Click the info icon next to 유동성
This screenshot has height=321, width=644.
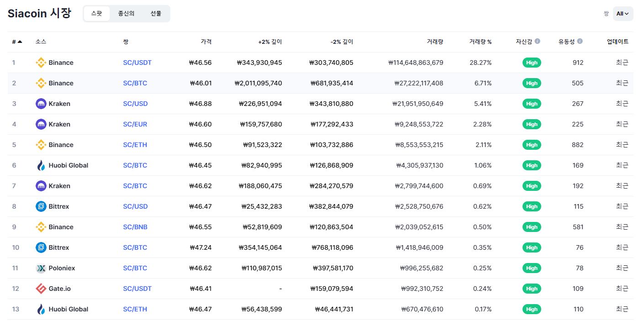pyautogui.click(x=580, y=41)
